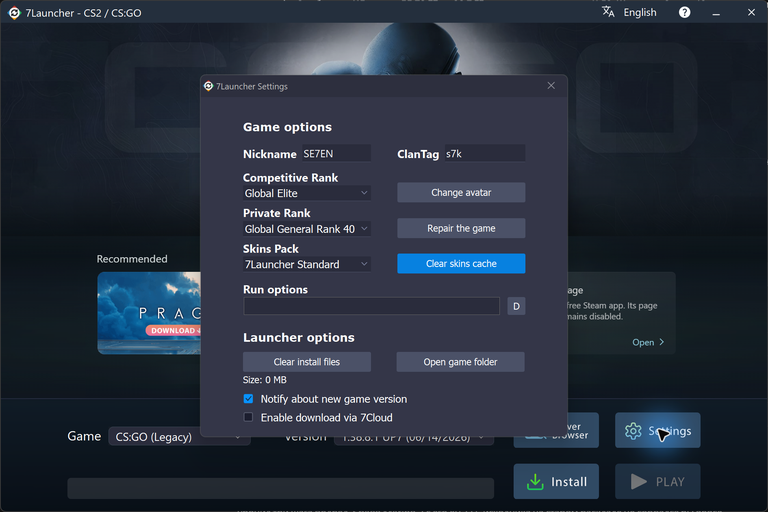Click the Game options heading
Screen dimensions: 768x512
point(287,127)
